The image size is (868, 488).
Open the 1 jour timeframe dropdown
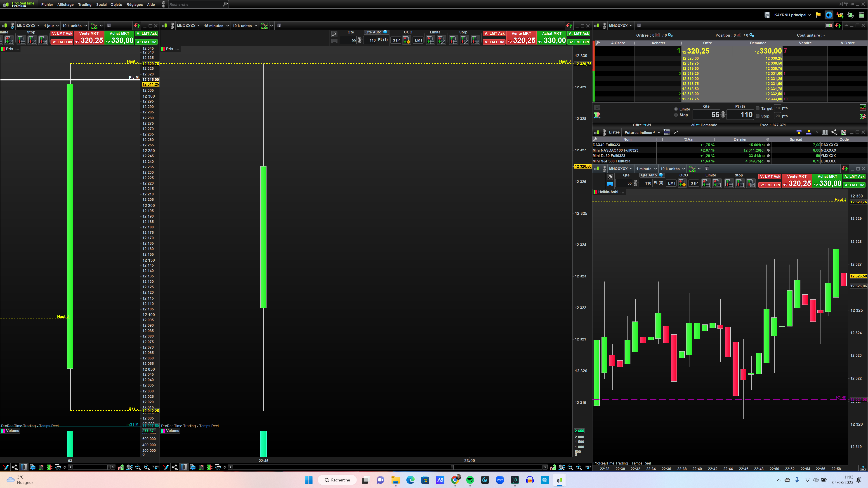[51, 26]
